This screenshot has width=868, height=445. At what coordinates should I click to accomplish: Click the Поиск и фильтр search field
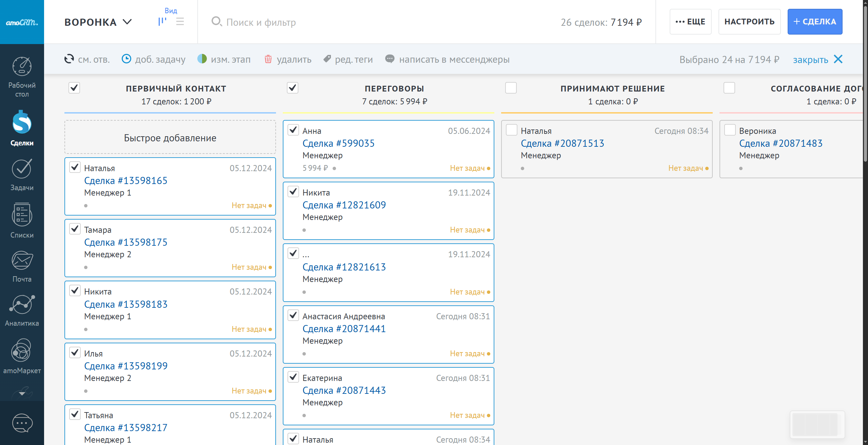point(261,22)
